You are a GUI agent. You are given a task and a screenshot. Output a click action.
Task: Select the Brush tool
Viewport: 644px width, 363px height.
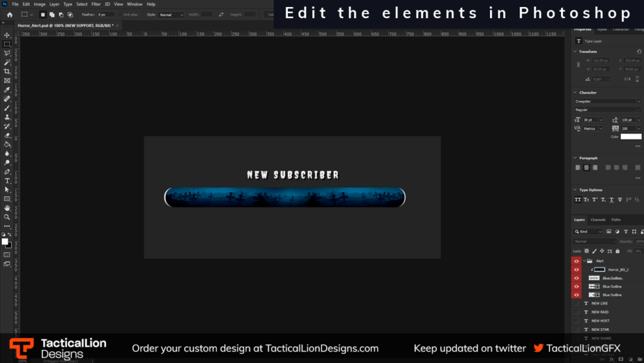coord(7,108)
